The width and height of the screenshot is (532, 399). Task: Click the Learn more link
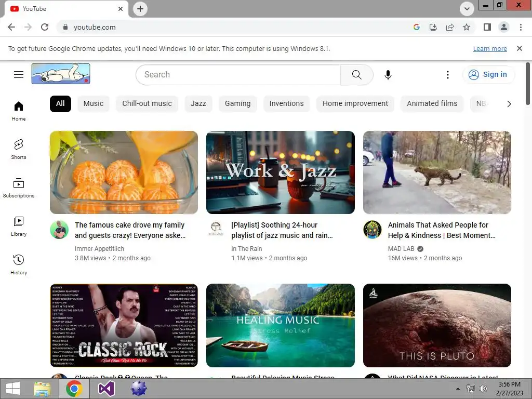point(490,49)
